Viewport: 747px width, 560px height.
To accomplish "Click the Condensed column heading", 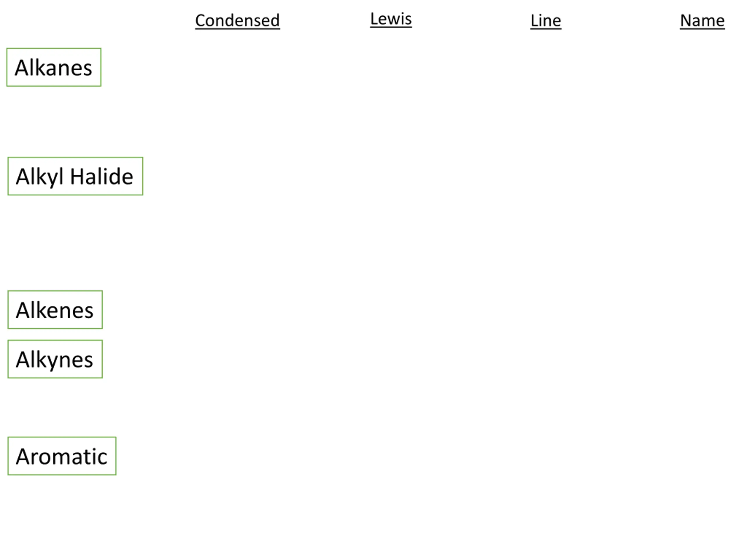I will point(238,21).
